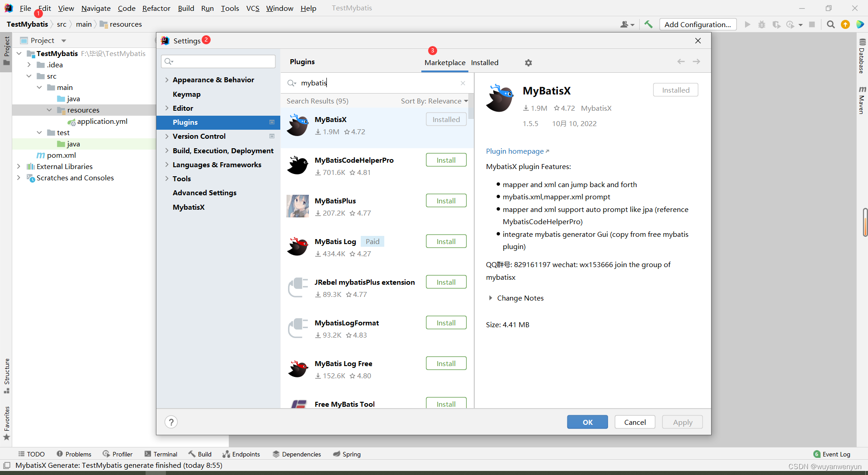Screen dimensions: 868x475
Task: Select application.yml in project tree
Action: point(97,122)
